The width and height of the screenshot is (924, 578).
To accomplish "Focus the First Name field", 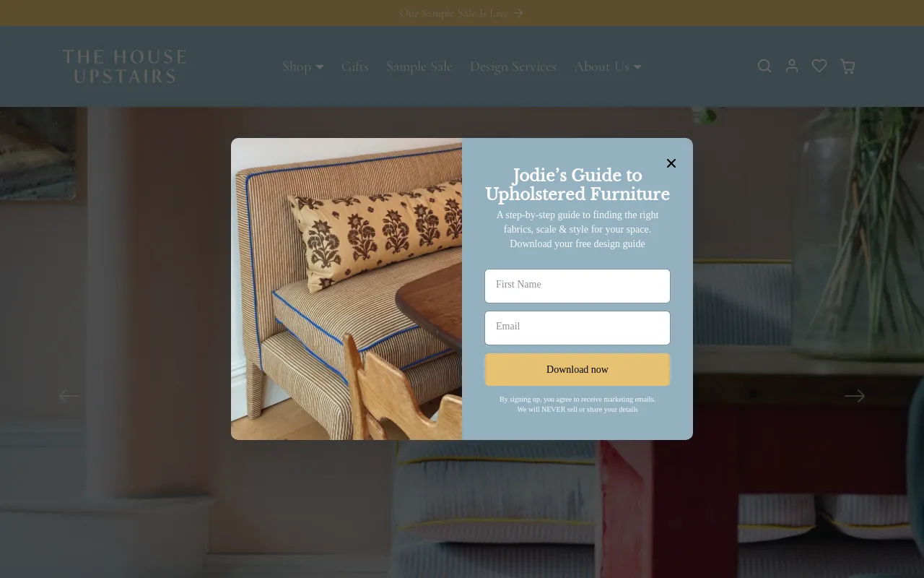I will click(x=577, y=286).
